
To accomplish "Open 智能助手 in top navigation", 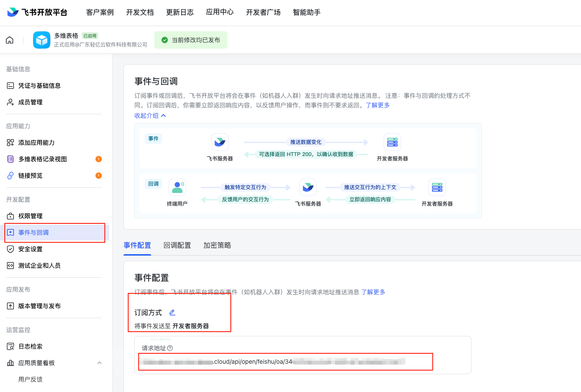I will (x=307, y=12).
